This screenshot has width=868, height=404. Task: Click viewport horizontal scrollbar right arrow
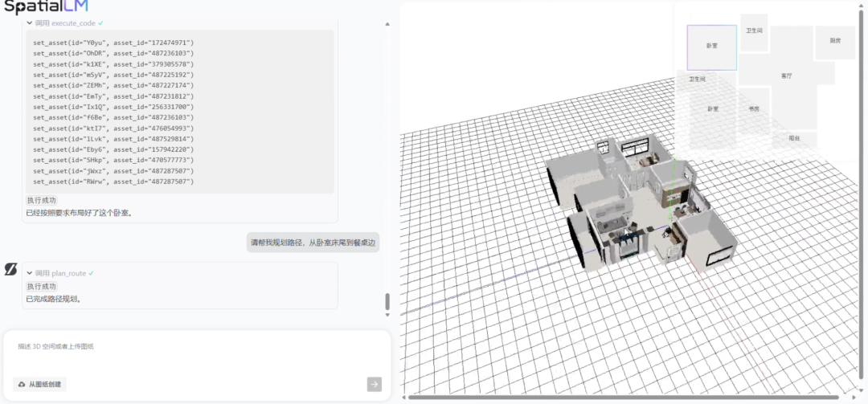tap(854, 397)
